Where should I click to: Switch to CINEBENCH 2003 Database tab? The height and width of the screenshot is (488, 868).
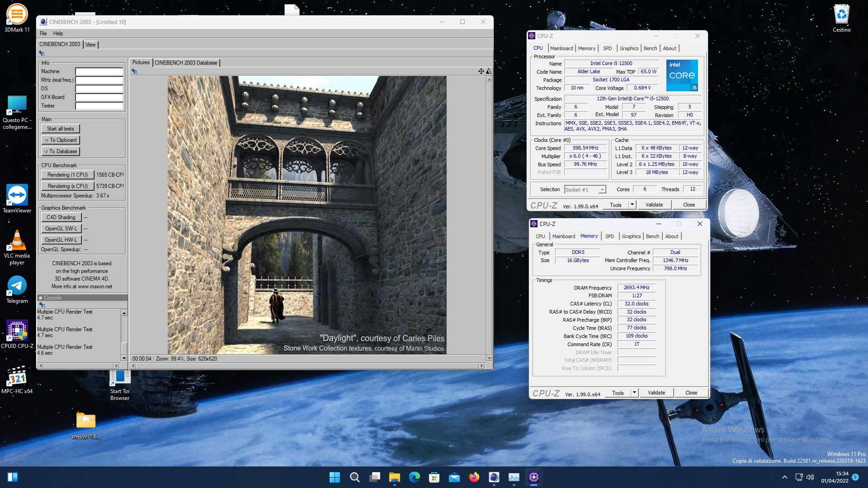(186, 63)
